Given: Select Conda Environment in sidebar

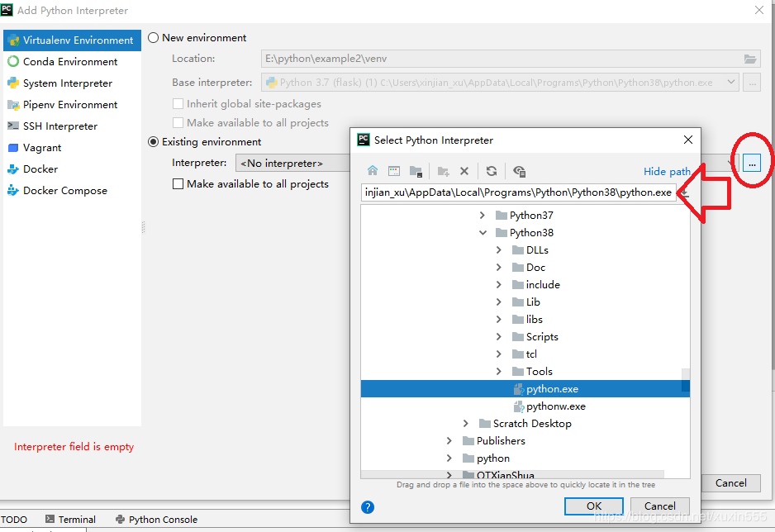Looking at the screenshot, I should [72, 62].
